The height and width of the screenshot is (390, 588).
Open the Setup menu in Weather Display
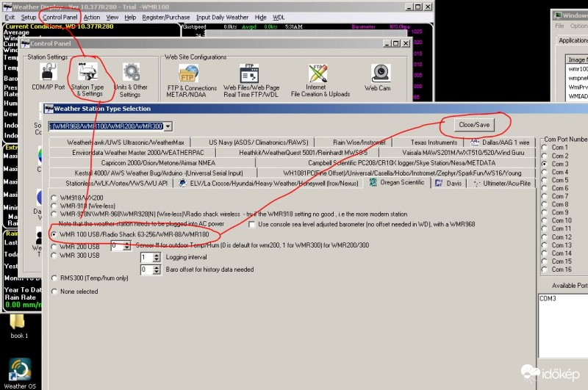(29, 17)
